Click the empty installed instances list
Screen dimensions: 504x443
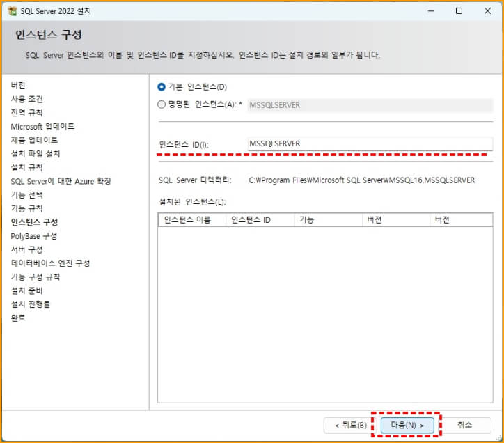click(325, 314)
